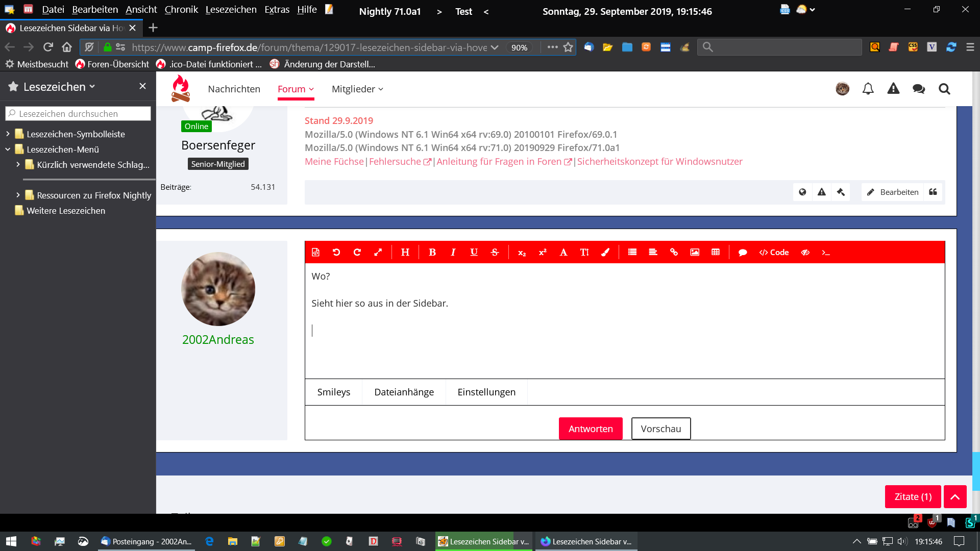Click the page's vertical scrollbar thumb
Screen dimensions: 980x551
975,470
